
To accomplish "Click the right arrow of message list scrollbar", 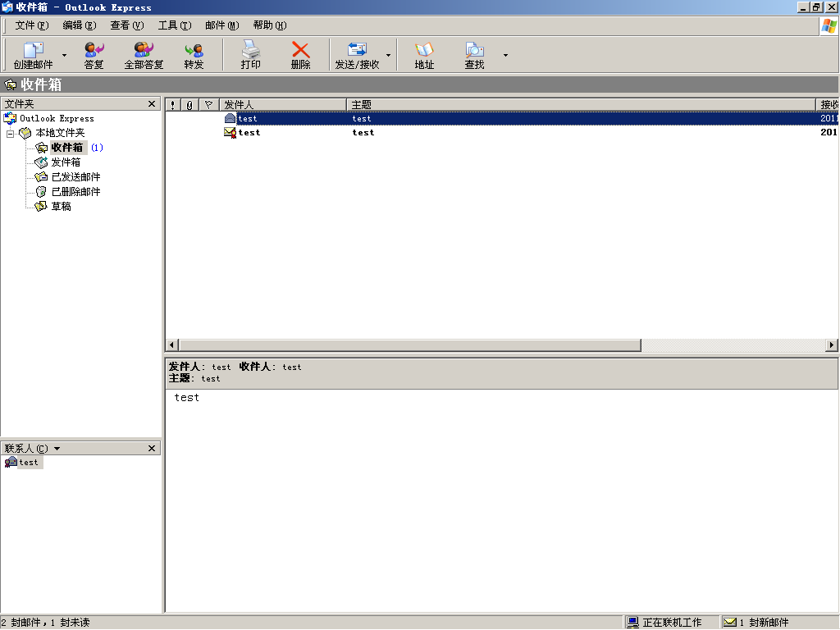I will [x=832, y=345].
